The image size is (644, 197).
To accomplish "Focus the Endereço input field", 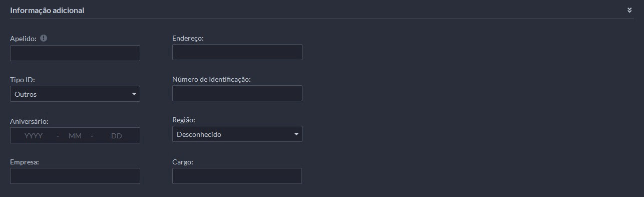I will click(237, 52).
